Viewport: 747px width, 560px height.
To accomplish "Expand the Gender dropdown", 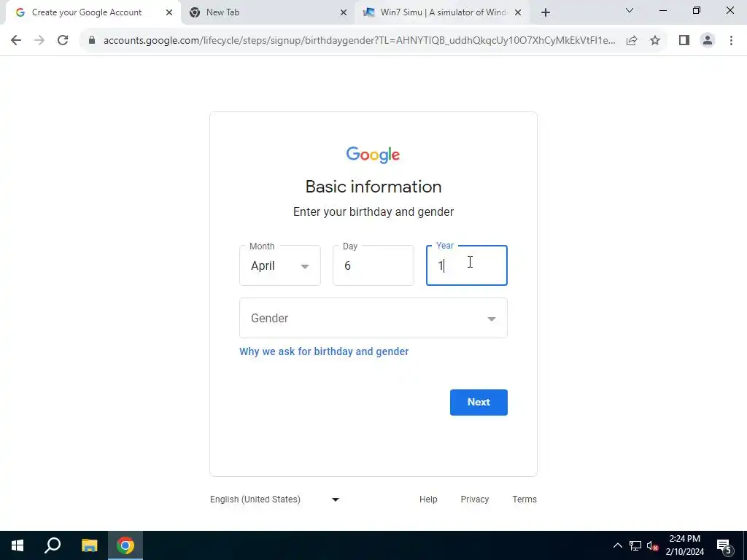I will pyautogui.click(x=373, y=318).
